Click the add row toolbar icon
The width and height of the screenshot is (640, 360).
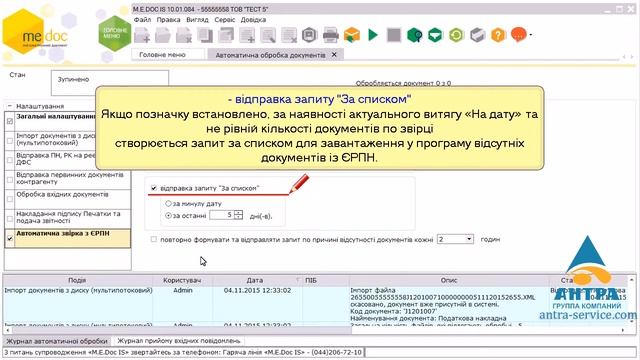point(247,35)
